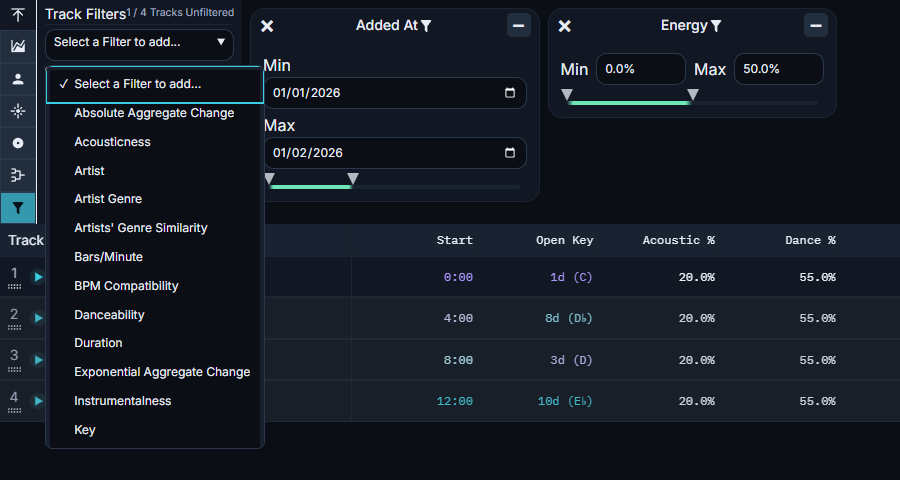Click the flow connector sidebar icon
This screenshot has height=480, width=900.
[18, 175]
